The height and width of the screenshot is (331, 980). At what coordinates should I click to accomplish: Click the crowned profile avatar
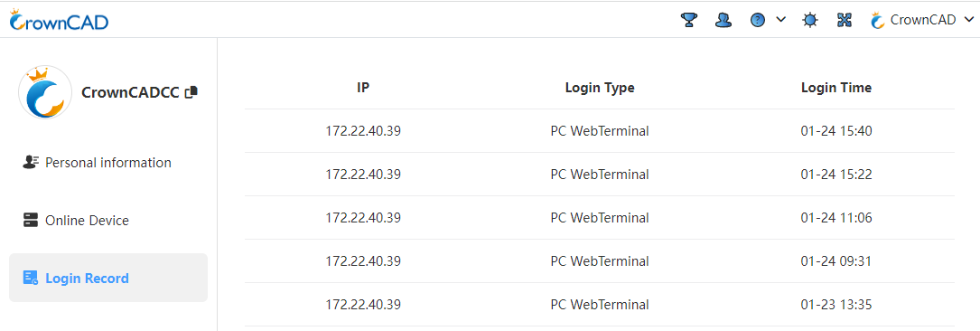[x=45, y=92]
